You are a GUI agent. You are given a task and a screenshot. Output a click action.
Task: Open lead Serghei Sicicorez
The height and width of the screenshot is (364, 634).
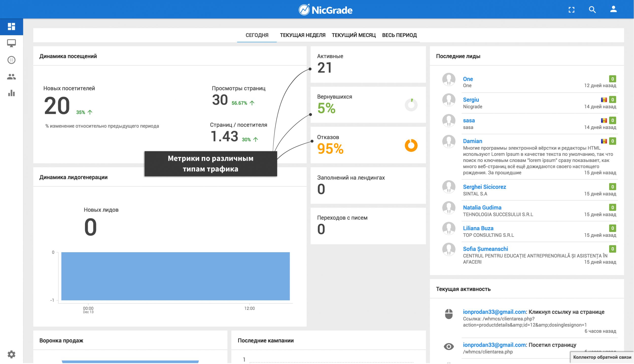click(484, 187)
